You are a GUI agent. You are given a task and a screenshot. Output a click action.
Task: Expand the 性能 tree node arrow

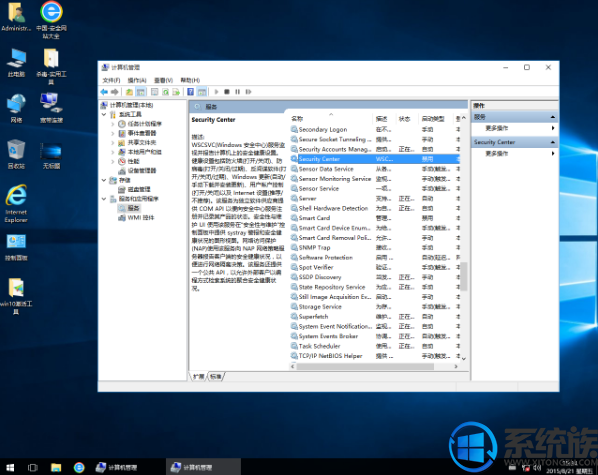113,161
